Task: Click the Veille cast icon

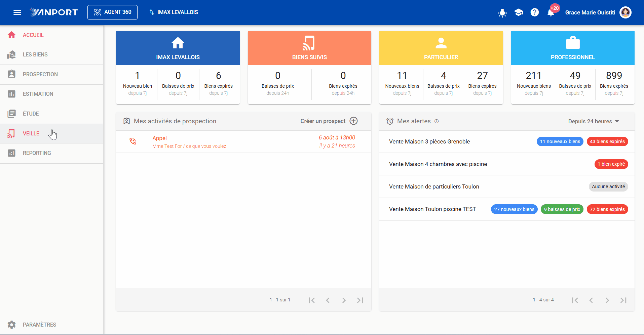Action: [11, 133]
